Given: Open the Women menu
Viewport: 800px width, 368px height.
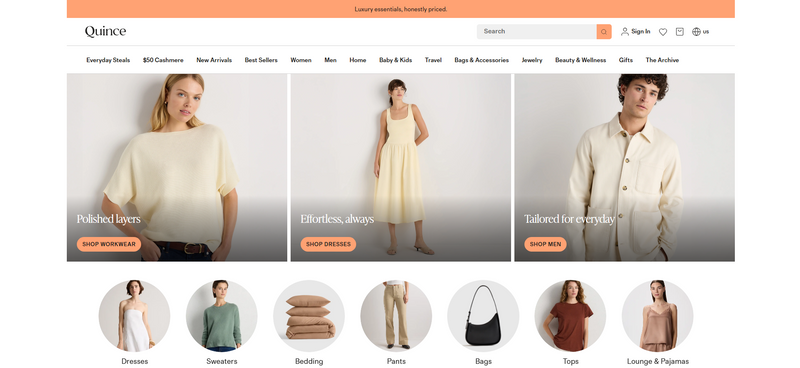Looking at the screenshot, I should point(301,60).
